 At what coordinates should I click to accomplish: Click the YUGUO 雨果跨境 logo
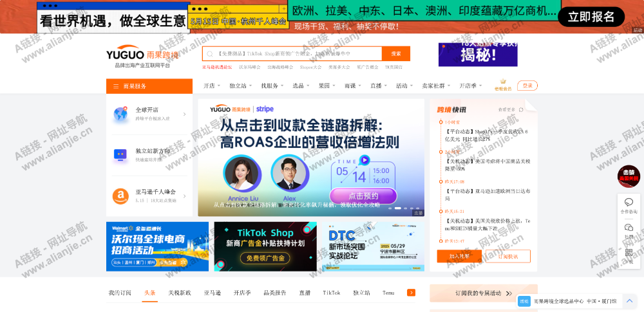[x=142, y=55]
